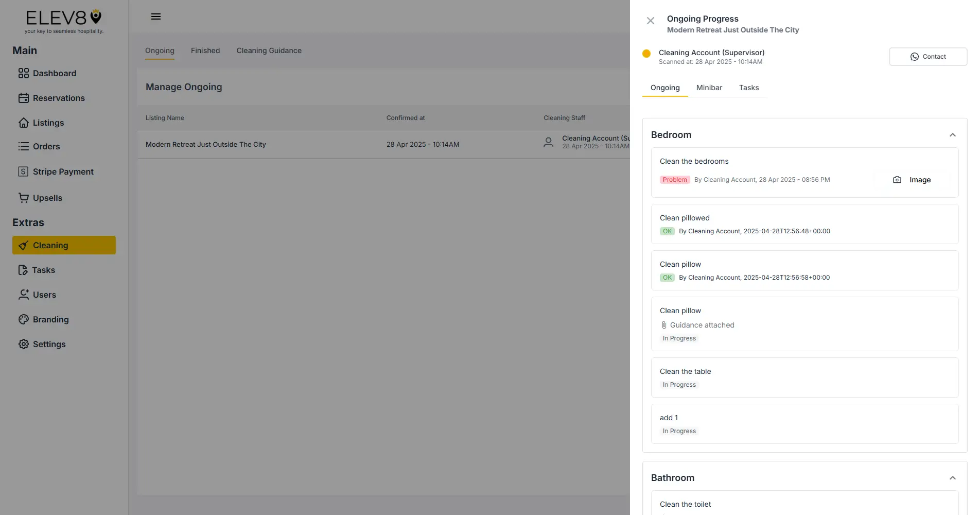Open Tasks via the sidebar icon
The width and height of the screenshot is (980, 515).
point(23,270)
